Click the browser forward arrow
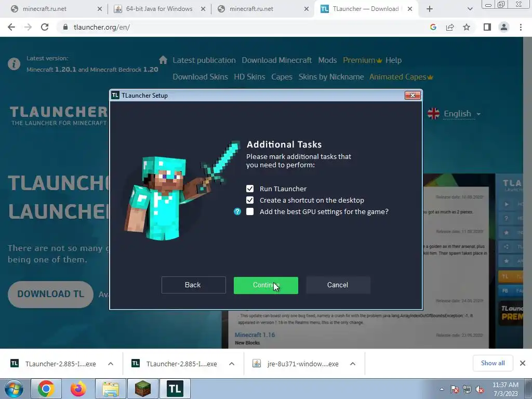This screenshot has width=532, height=399. (x=28, y=27)
